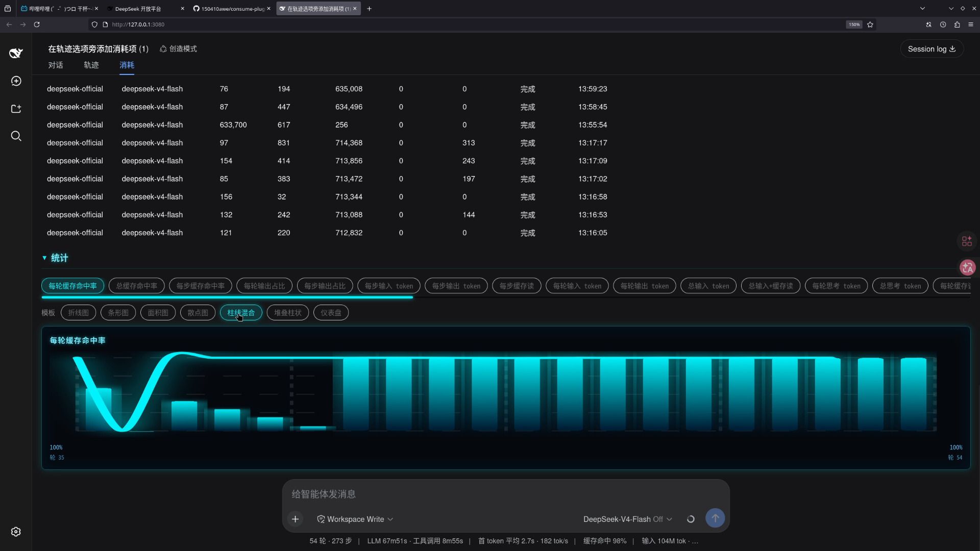Open browser history clock icon

click(x=943, y=24)
